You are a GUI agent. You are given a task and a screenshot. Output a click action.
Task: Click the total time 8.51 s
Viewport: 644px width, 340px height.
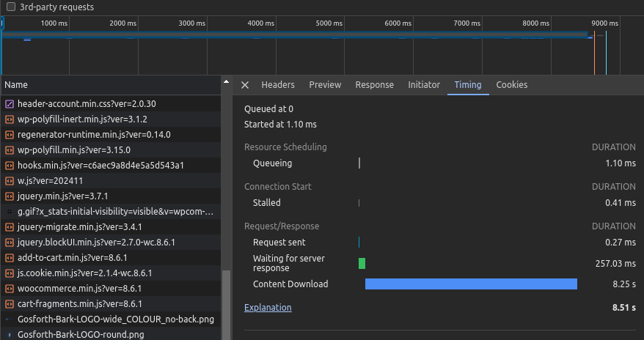624,308
